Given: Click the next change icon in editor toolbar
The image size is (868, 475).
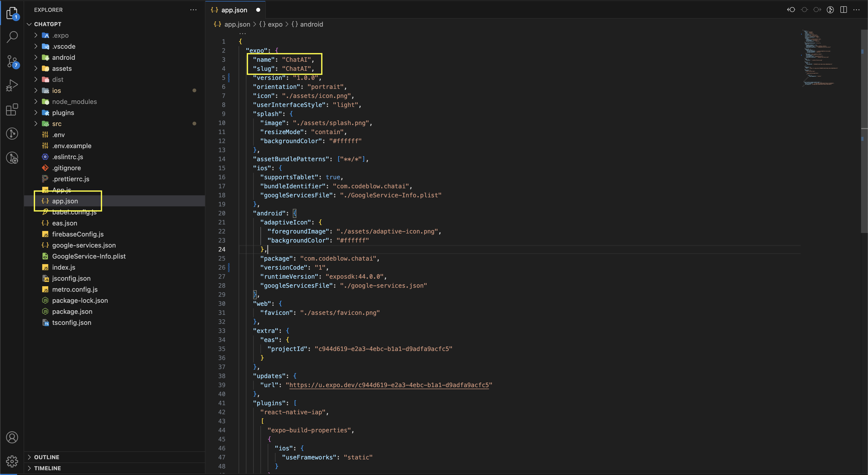Looking at the screenshot, I should [817, 10].
